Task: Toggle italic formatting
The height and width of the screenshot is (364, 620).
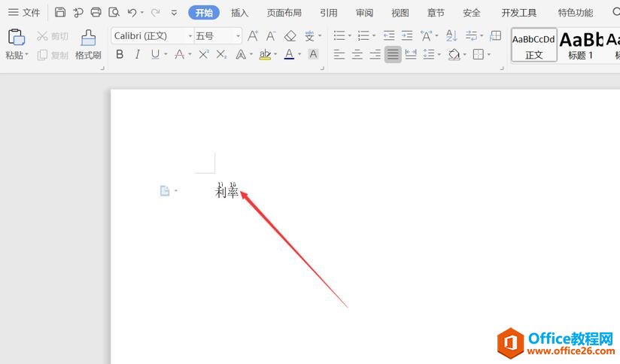Action: click(x=137, y=54)
